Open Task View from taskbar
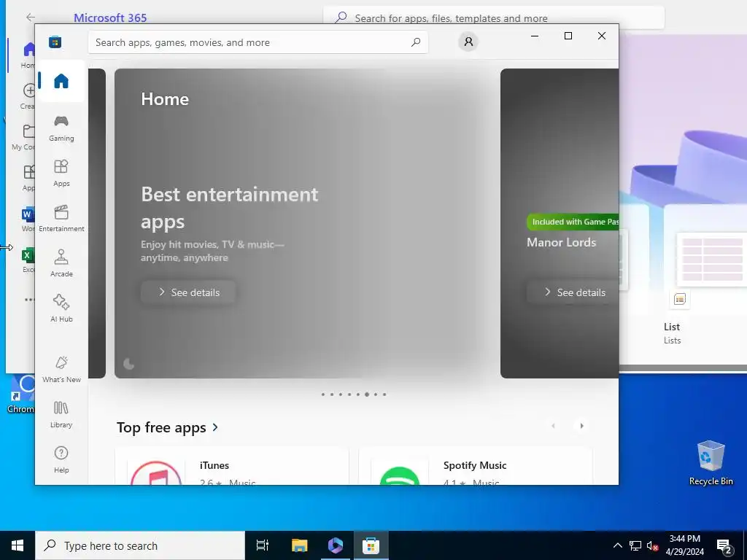Image resolution: width=747 pixels, height=560 pixels. [x=263, y=545]
